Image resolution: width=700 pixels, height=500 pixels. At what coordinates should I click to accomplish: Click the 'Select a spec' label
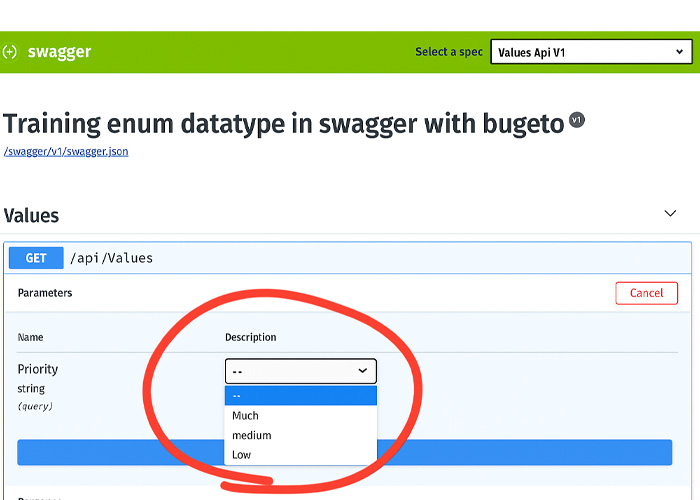click(449, 52)
